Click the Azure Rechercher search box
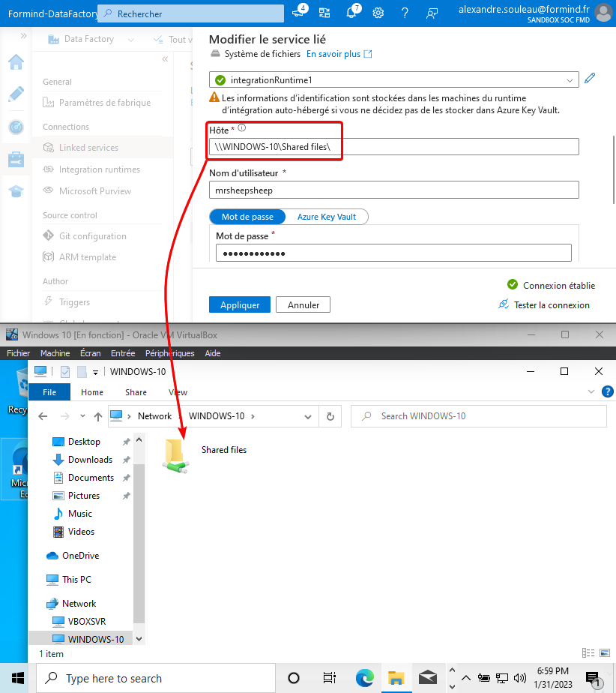 (191, 13)
